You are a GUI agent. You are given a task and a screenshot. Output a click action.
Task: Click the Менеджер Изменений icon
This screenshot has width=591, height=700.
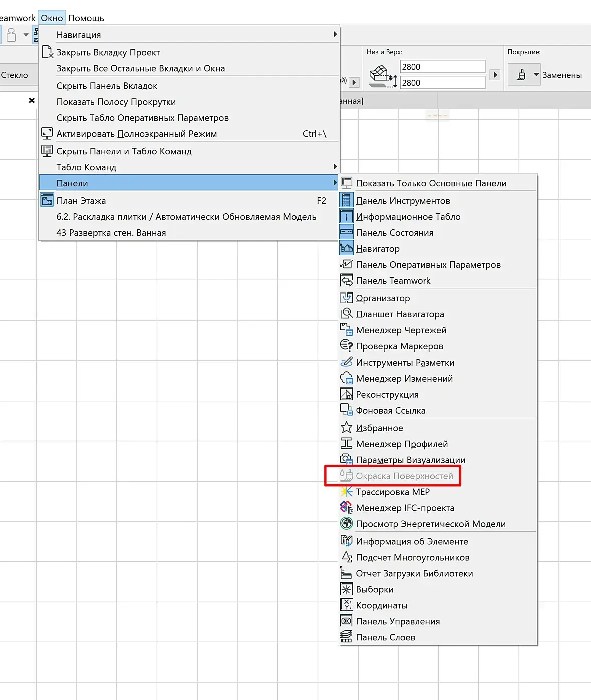coord(346,379)
